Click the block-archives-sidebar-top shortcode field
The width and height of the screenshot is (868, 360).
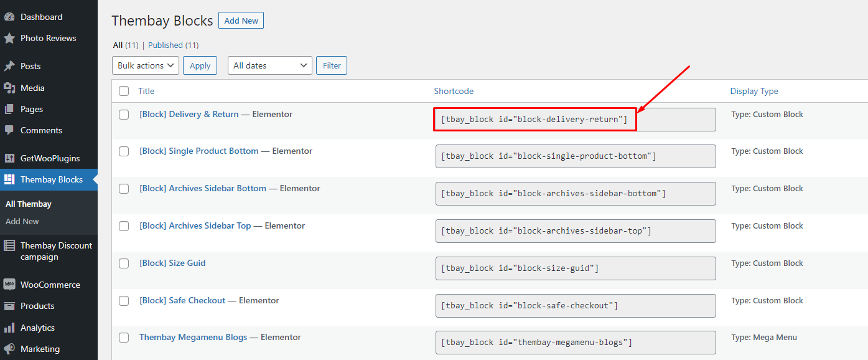pyautogui.click(x=576, y=231)
